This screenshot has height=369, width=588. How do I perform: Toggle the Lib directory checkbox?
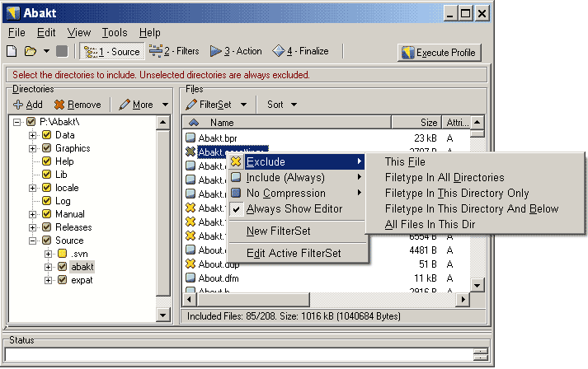point(46,174)
